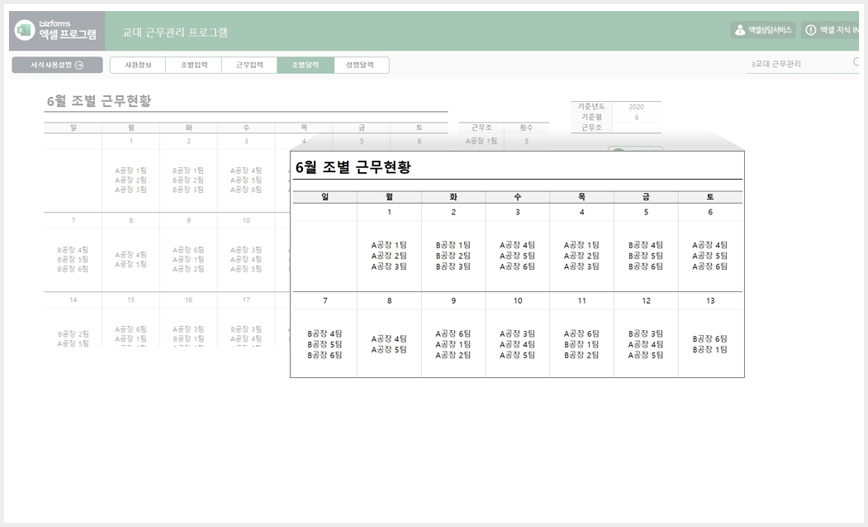Select date 16 in the dimmed calendar
The width and height of the screenshot is (868, 527).
[188, 299]
